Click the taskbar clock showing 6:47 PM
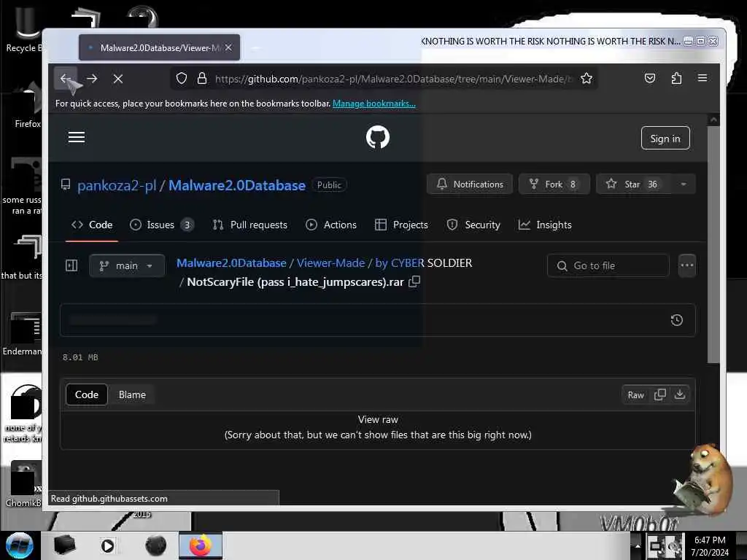 pos(710,546)
